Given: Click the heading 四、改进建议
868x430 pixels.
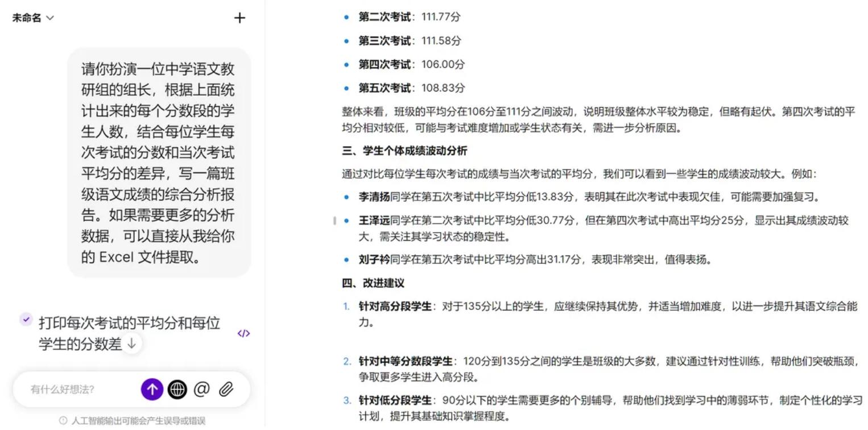Looking at the screenshot, I should point(373,283).
